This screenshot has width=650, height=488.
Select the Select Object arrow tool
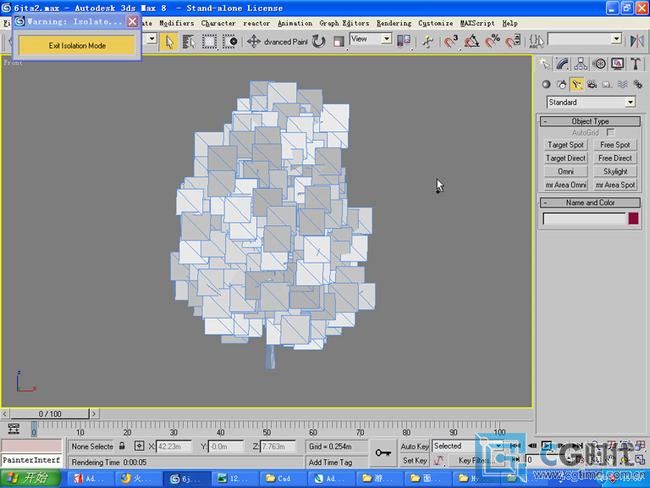tap(169, 41)
